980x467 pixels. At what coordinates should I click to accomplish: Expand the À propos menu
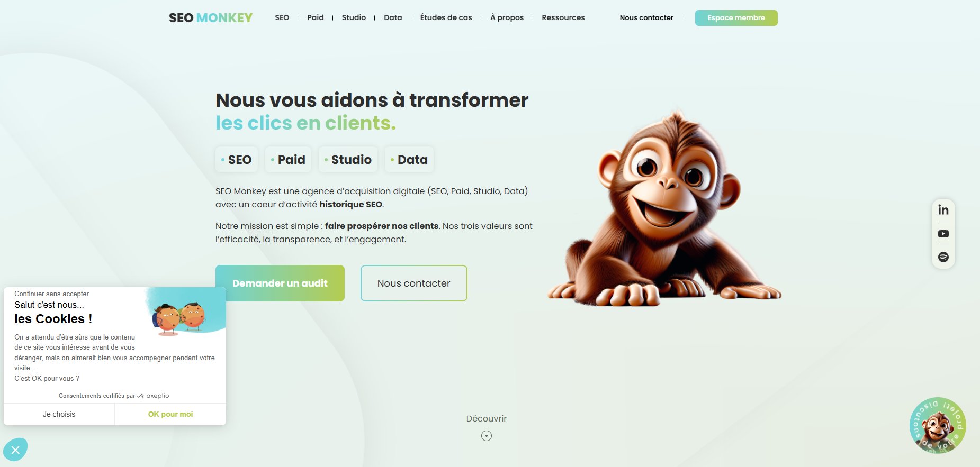(x=507, y=17)
